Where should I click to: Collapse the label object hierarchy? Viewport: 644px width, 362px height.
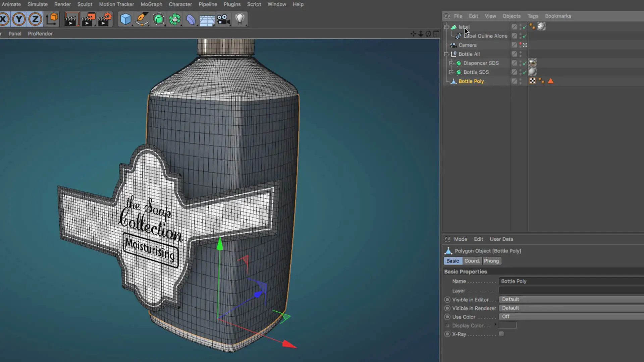tap(446, 27)
